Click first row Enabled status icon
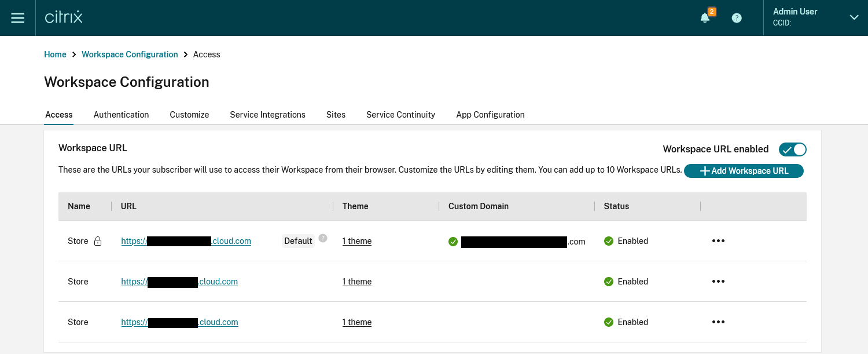 click(x=609, y=241)
